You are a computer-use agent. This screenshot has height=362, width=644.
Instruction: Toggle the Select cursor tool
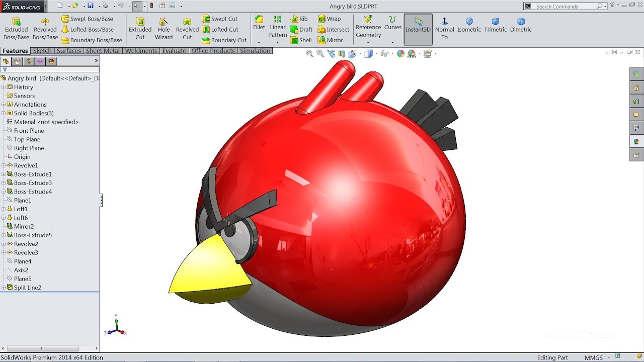137,6
